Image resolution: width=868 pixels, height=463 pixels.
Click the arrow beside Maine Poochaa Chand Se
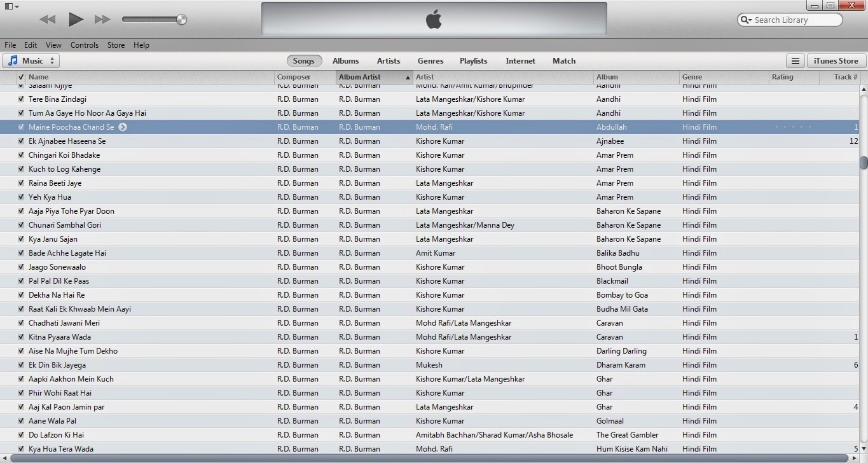123,127
